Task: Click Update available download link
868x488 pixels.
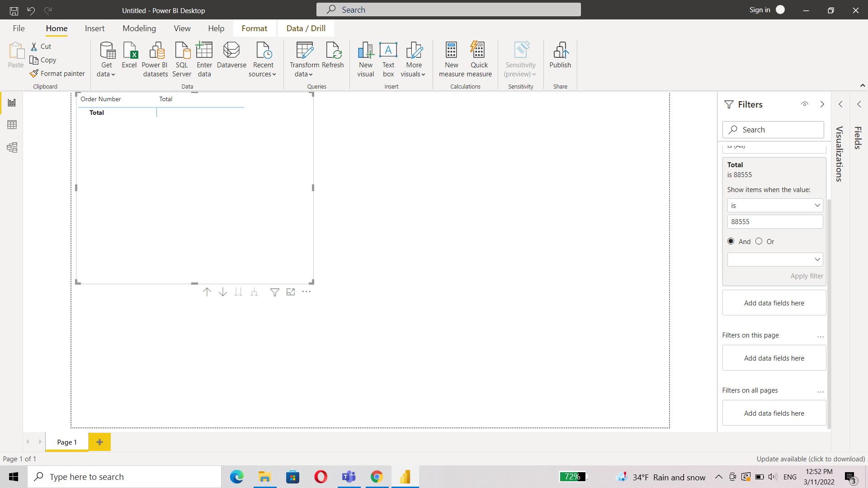Action: click(811, 459)
